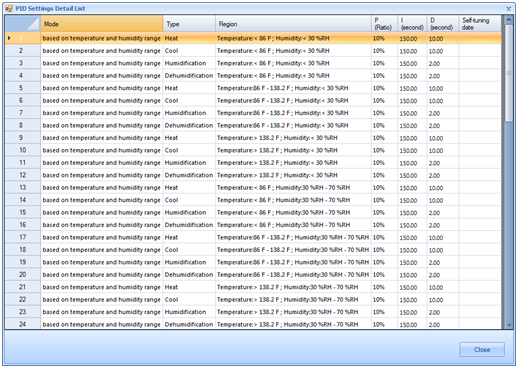Image resolution: width=518 pixels, height=368 pixels.
Task: Click the PID Settings window title icon
Action: tap(9, 8)
